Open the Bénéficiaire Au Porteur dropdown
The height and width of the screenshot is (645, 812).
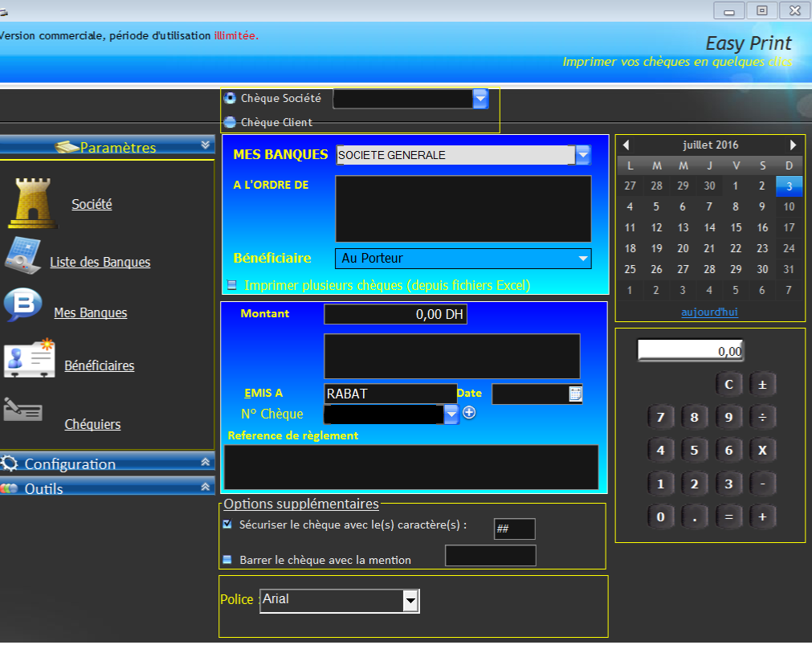coord(583,258)
